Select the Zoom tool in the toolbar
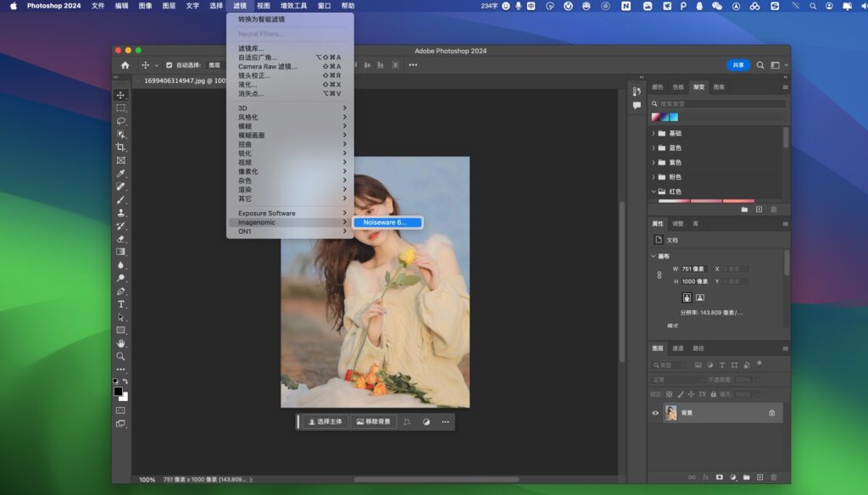 click(x=121, y=357)
